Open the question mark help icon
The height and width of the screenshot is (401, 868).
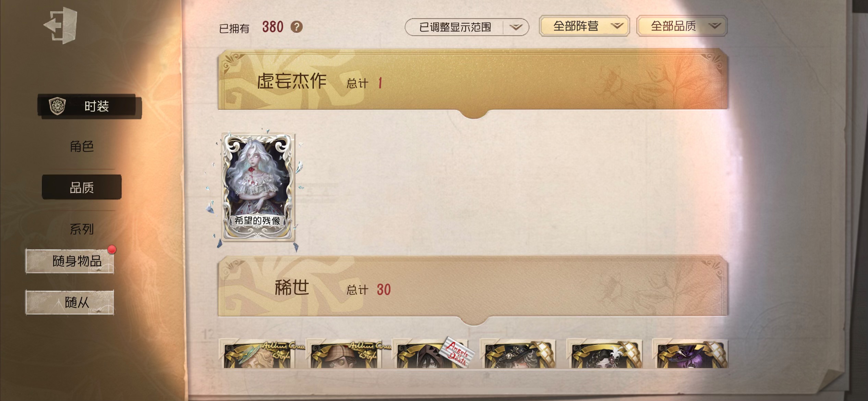(x=297, y=27)
